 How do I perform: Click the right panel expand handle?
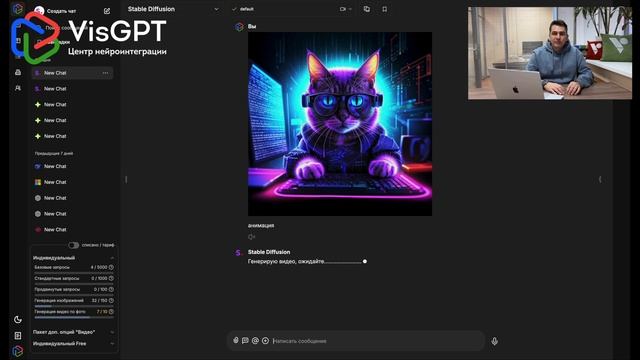(600, 179)
